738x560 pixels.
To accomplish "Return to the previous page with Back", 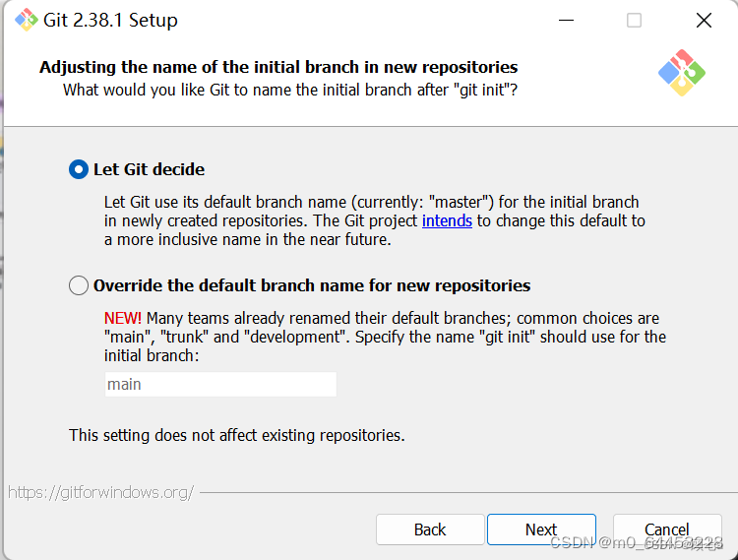I will pos(430,529).
